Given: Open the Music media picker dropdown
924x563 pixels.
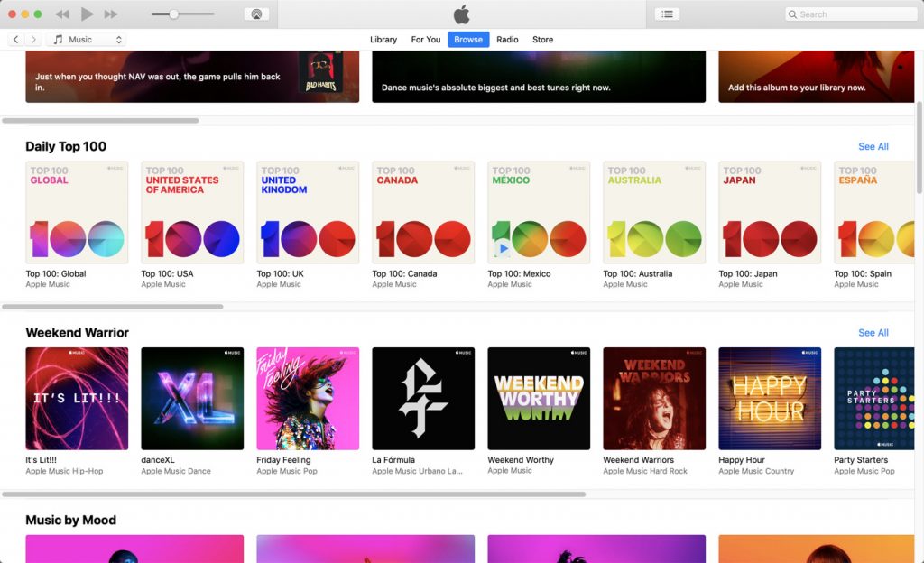Looking at the screenshot, I should [x=88, y=40].
